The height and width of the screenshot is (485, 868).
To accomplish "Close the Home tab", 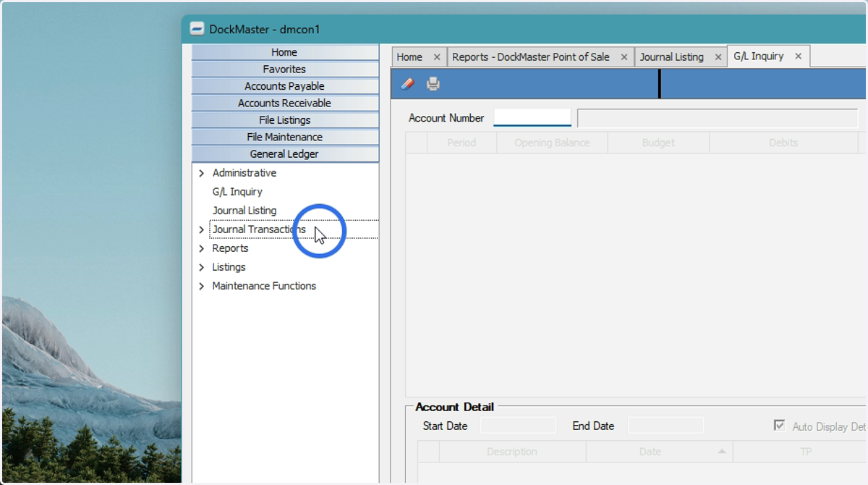I will pos(437,57).
